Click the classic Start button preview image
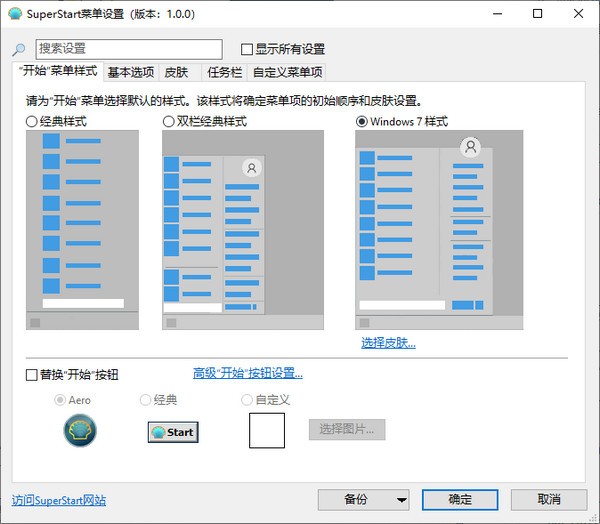The image size is (600, 524). coord(173,432)
